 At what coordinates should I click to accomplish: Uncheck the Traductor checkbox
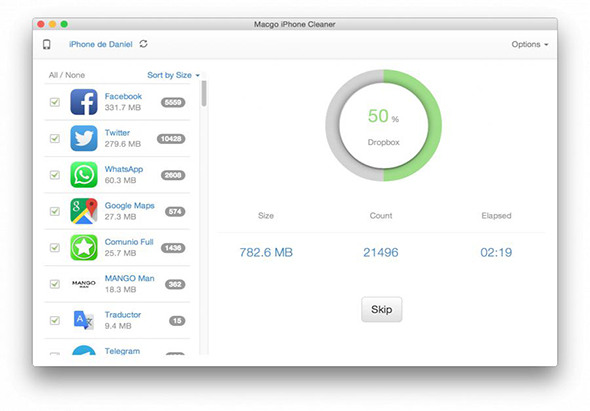tap(55, 320)
